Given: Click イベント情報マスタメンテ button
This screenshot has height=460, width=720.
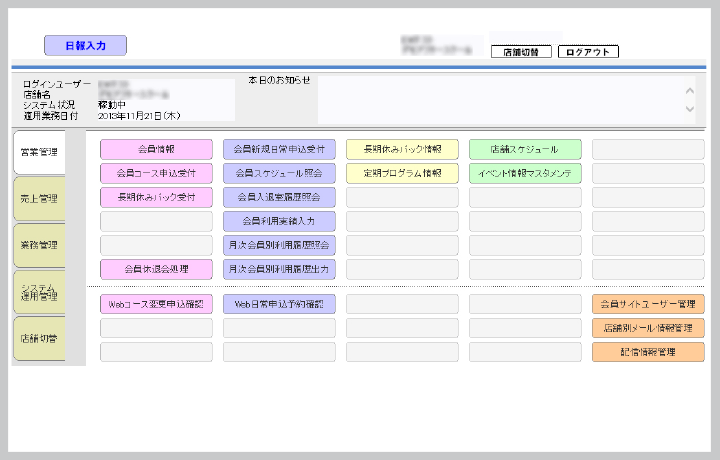Looking at the screenshot, I should point(525,173).
